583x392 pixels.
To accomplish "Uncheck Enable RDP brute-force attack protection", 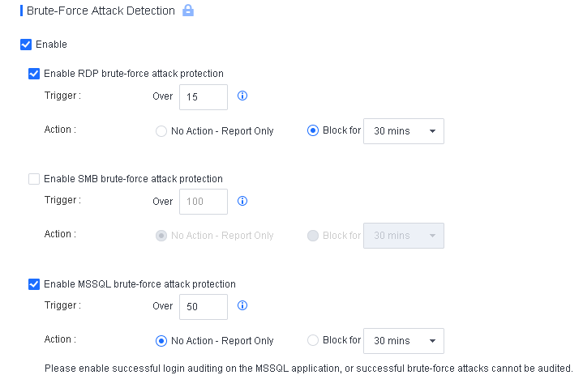I will (34, 74).
